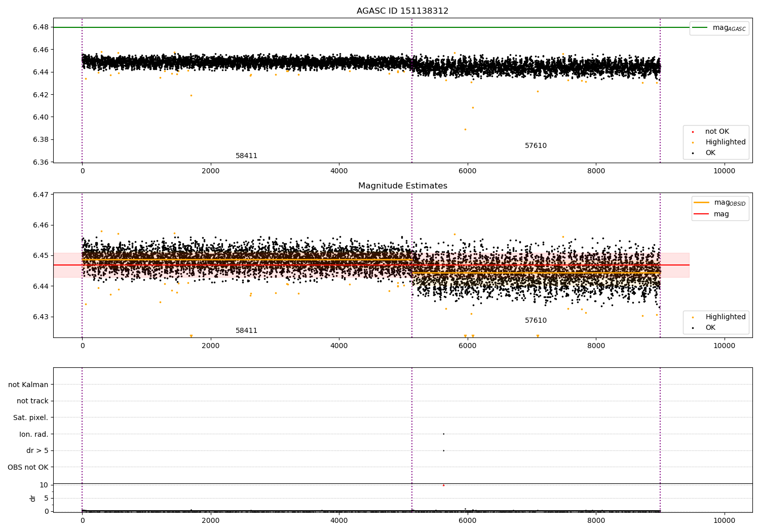Image resolution: width=760 pixels, height=532 pixels.
Task: Select the "Sat. pixel." row label
Action: point(31,417)
